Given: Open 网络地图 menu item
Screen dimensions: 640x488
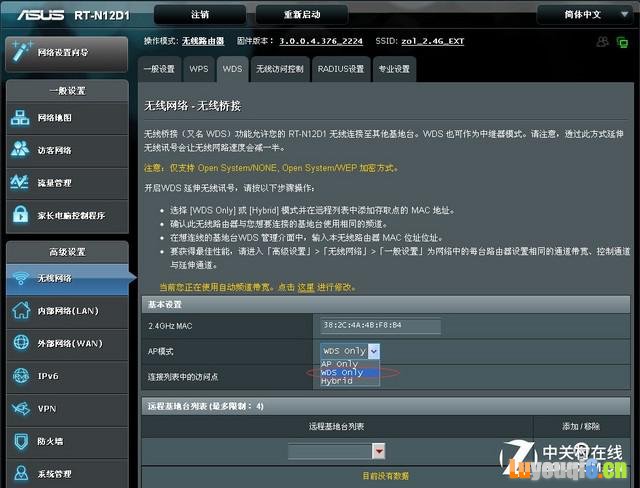Looking at the screenshot, I should [67, 118].
